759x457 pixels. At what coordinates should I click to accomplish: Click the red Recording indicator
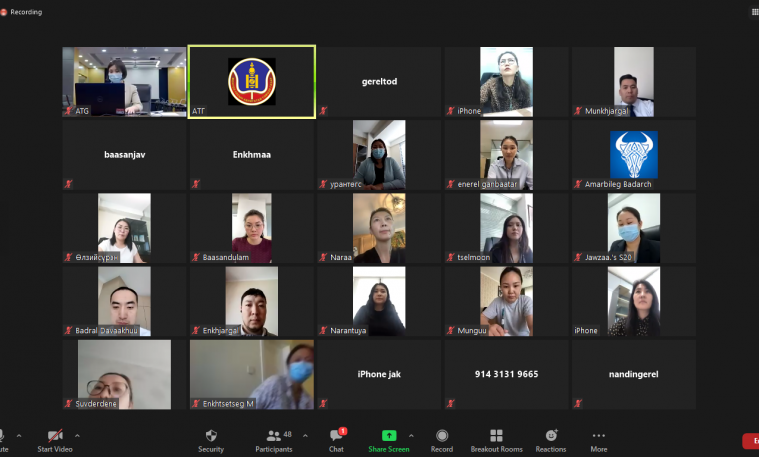point(5,12)
